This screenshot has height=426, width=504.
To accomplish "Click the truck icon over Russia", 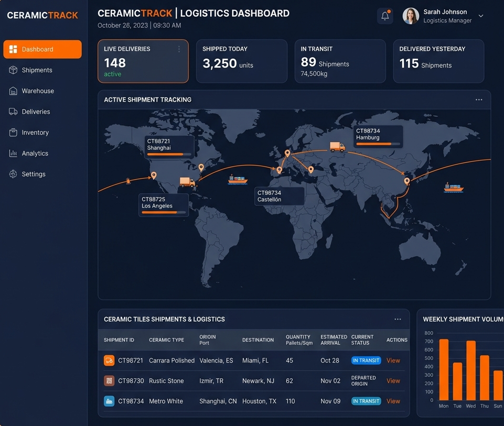I will [338, 147].
